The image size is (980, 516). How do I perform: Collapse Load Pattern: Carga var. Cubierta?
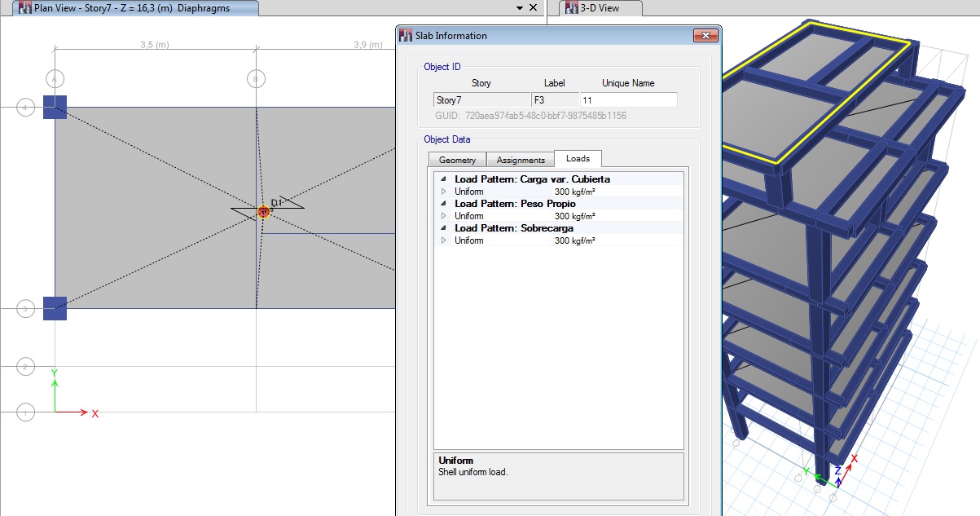pyautogui.click(x=443, y=179)
